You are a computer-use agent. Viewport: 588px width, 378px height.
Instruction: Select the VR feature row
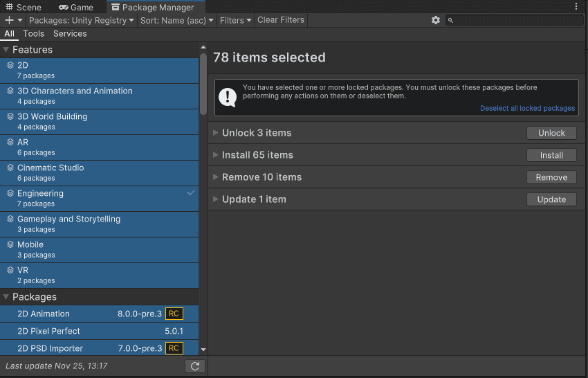[x=100, y=275]
